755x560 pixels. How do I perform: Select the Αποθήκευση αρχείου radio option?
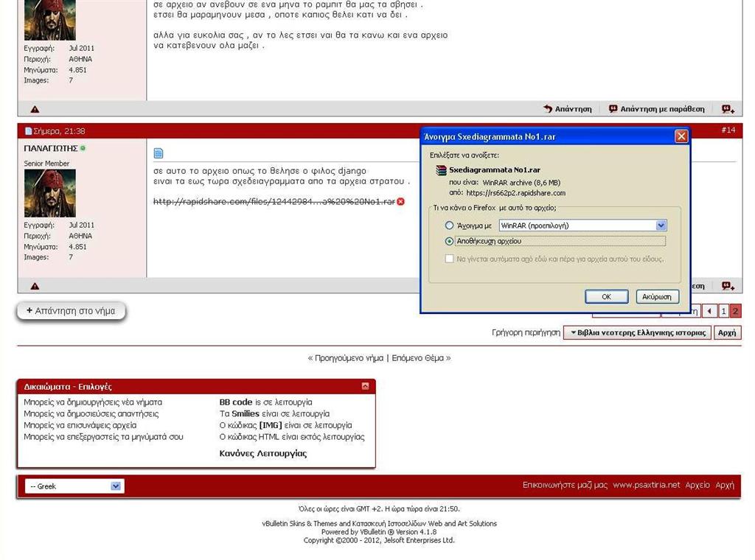tap(449, 241)
